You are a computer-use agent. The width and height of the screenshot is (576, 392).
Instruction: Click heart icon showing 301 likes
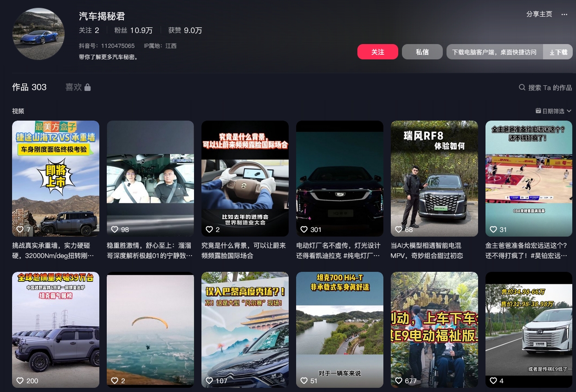click(x=304, y=229)
